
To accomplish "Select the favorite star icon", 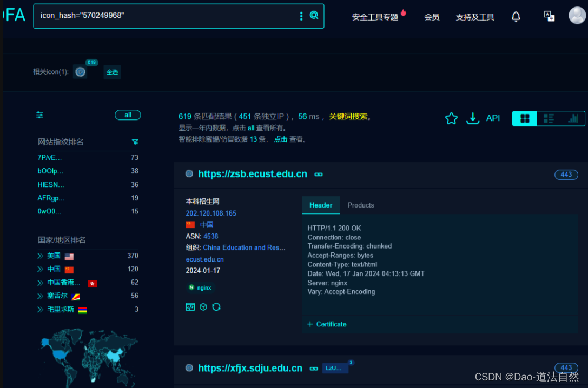I will pos(451,118).
